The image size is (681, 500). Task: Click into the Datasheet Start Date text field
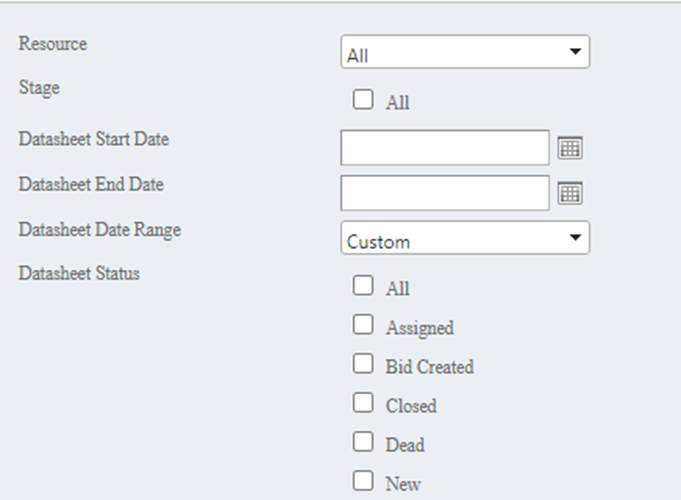[445, 147]
